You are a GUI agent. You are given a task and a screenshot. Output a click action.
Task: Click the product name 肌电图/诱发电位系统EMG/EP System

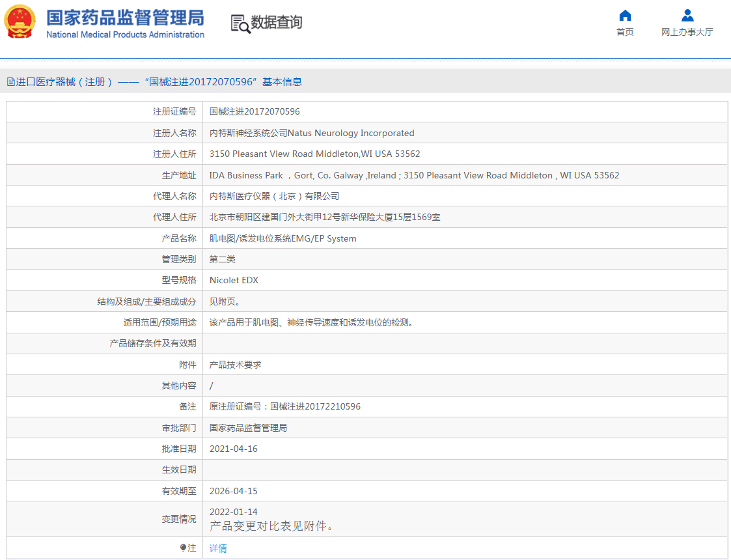click(283, 238)
